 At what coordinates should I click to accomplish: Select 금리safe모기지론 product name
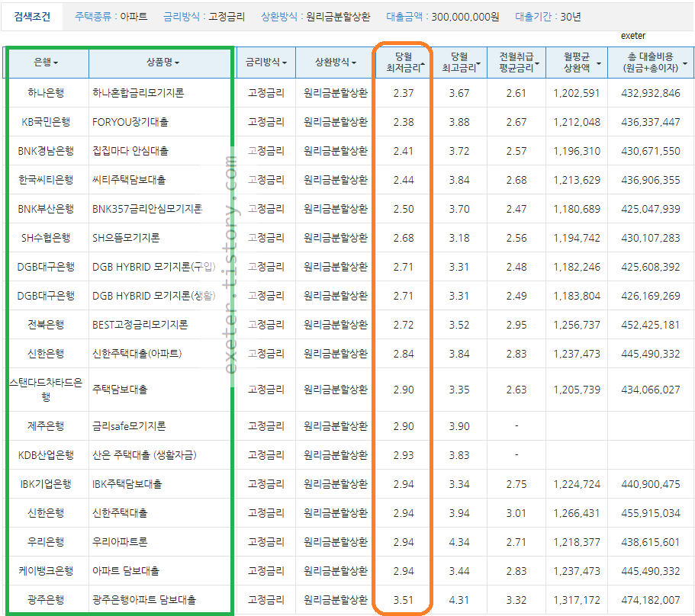click(129, 426)
